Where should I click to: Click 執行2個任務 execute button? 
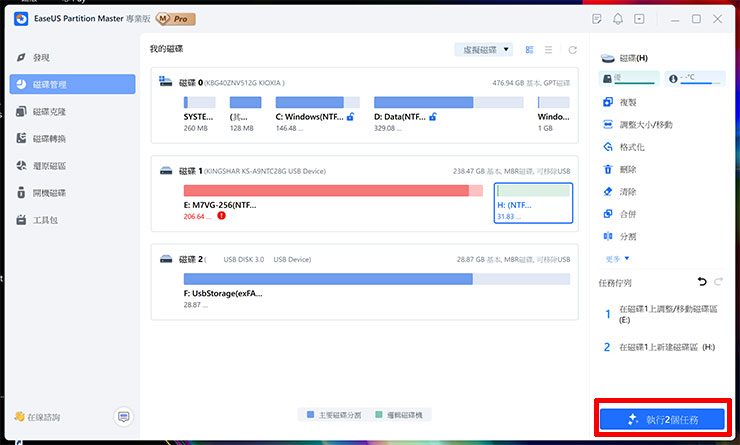coord(662,419)
